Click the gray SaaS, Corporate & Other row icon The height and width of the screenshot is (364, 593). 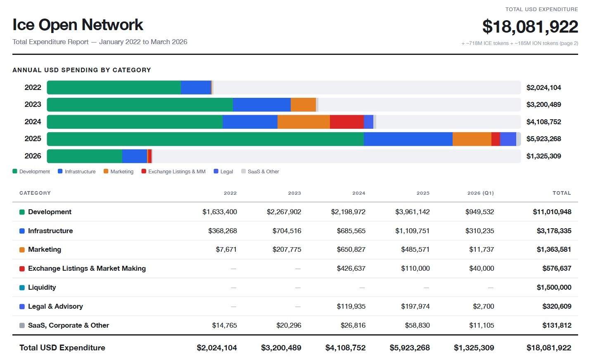click(x=21, y=325)
